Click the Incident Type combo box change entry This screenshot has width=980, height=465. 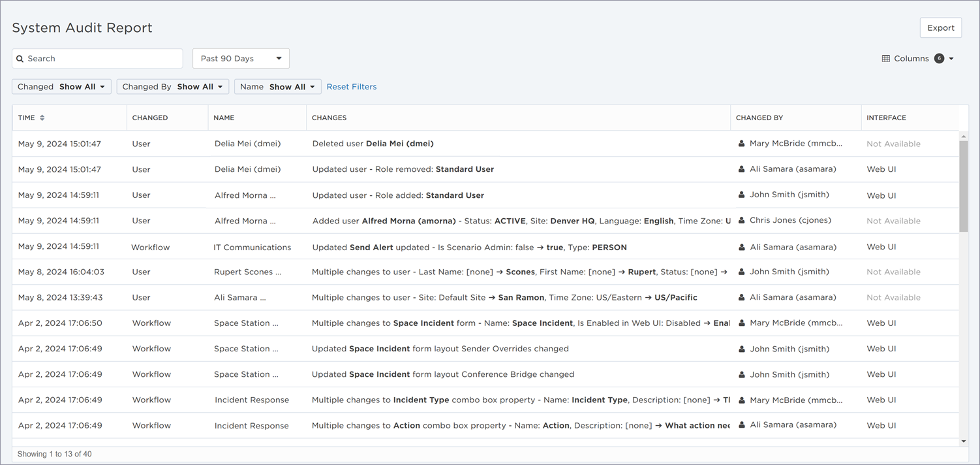521,400
